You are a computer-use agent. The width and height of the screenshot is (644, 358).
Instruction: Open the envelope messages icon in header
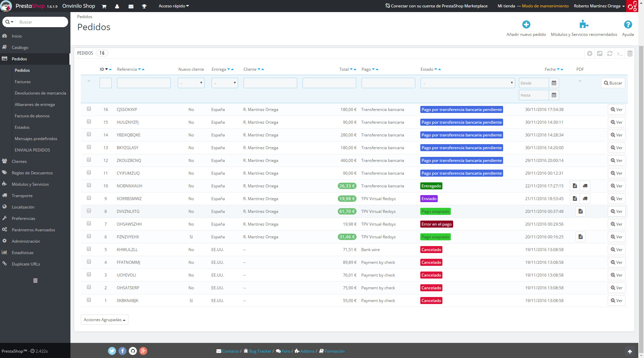[x=131, y=6]
